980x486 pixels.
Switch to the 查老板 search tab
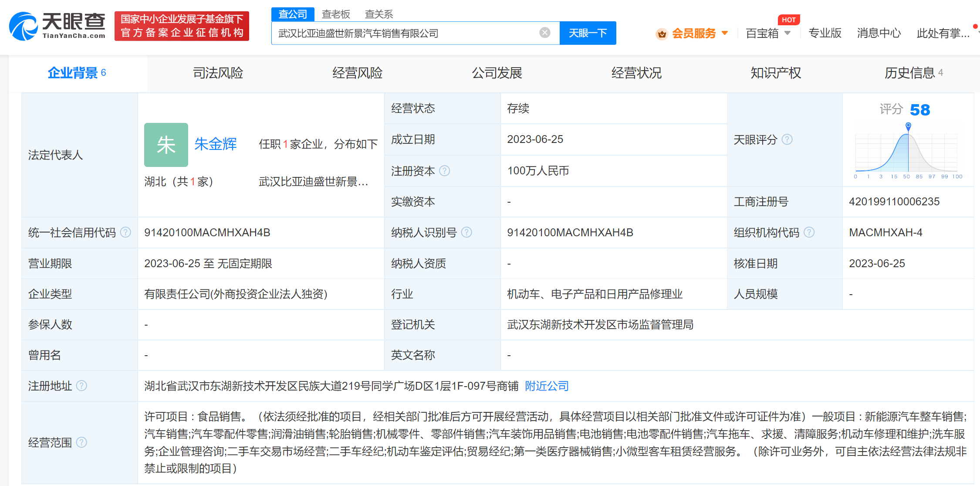[x=336, y=14]
